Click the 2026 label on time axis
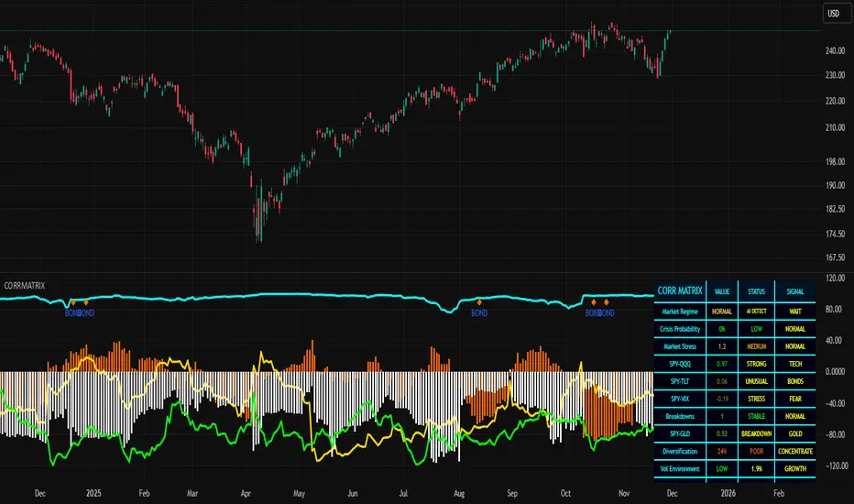854x504 pixels. coord(728,493)
